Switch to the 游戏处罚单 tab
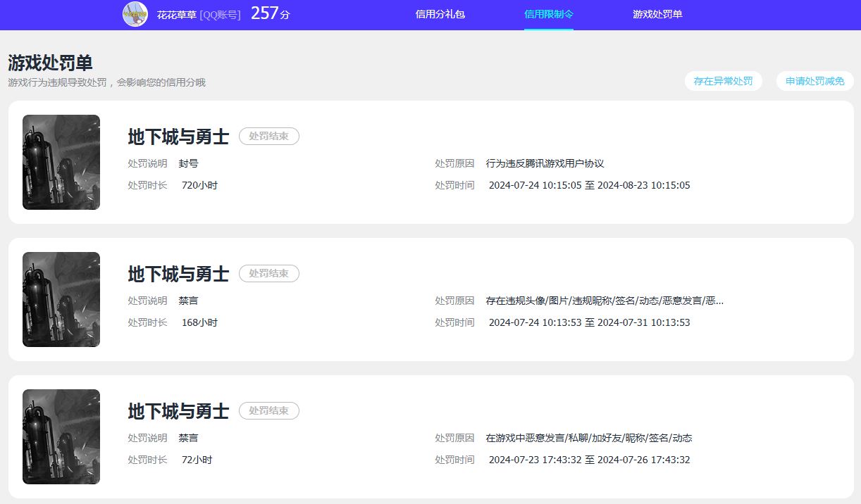The height and width of the screenshot is (504, 861). click(x=657, y=14)
